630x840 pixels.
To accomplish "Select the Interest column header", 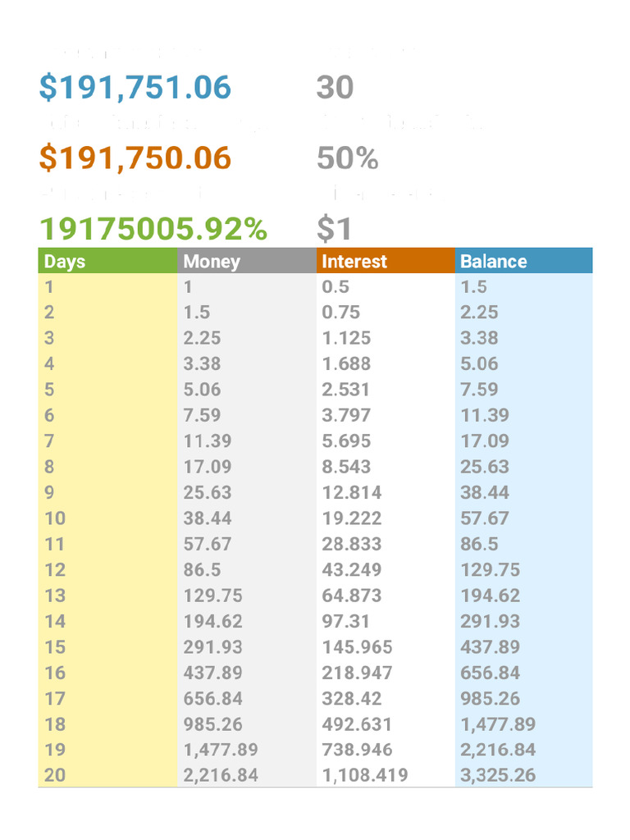I will tap(354, 262).
